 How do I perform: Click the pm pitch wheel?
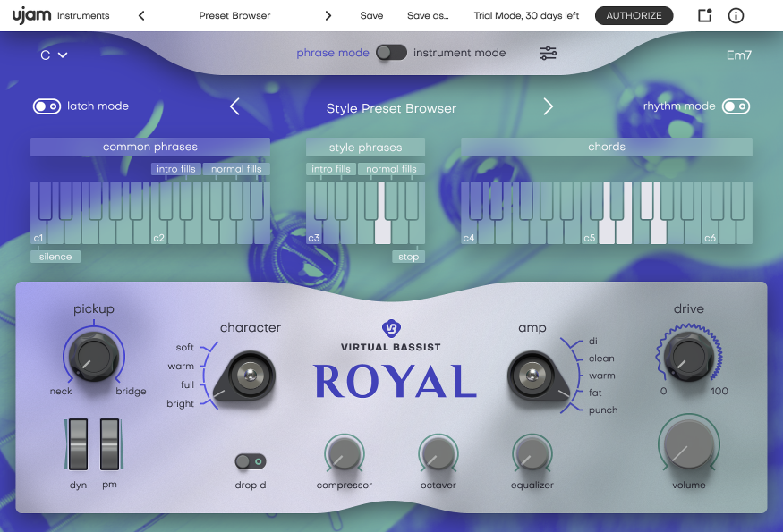point(110,444)
